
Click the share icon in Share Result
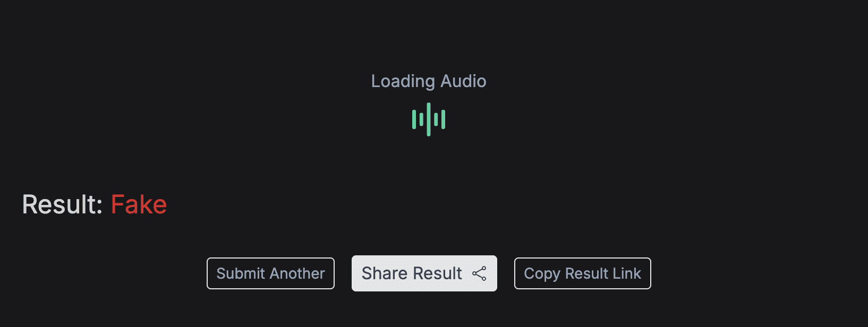click(x=479, y=273)
